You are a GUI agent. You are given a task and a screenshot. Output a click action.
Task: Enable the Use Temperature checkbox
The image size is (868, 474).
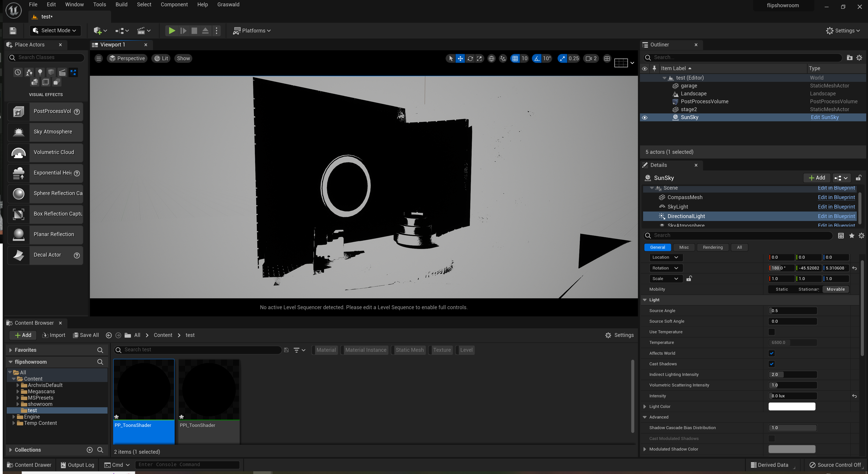(771, 332)
